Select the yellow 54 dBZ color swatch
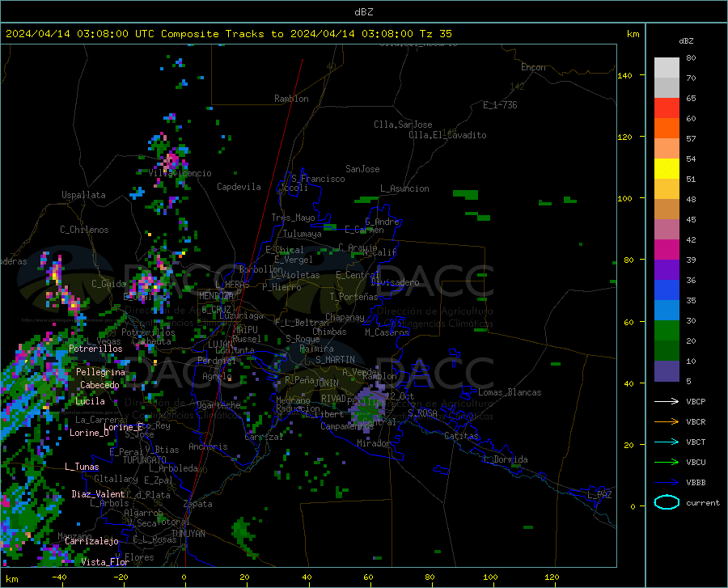The height and width of the screenshot is (588, 728). [x=667, y=169]
